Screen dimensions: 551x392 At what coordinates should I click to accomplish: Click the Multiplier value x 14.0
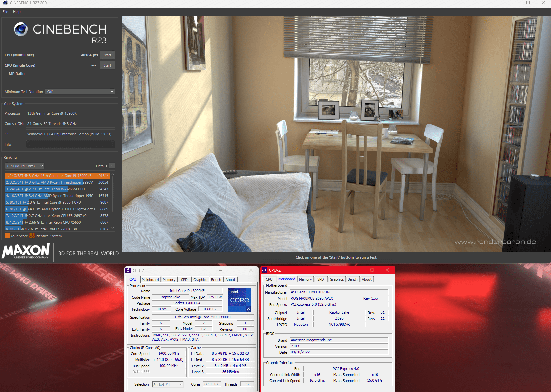coord(169,360)
